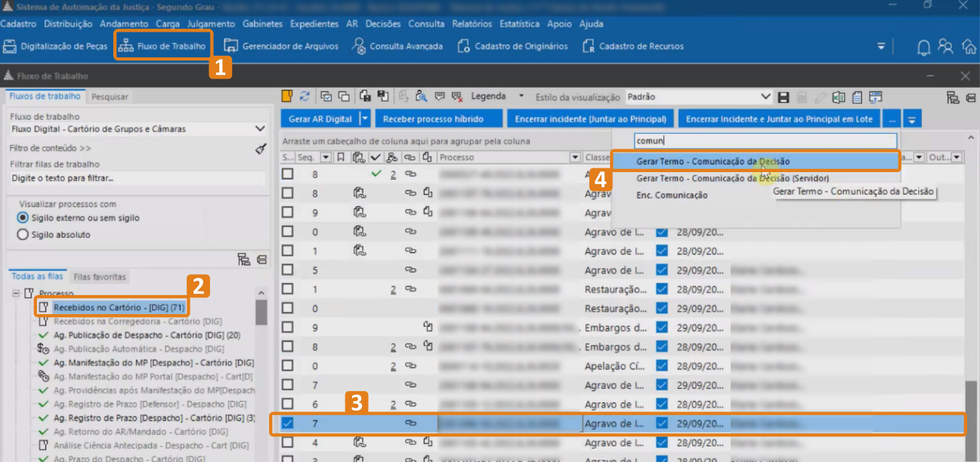Screen dimensions: 980x462
Task: Check the first row with Seq. 8
Action: (x=288, y=174)
